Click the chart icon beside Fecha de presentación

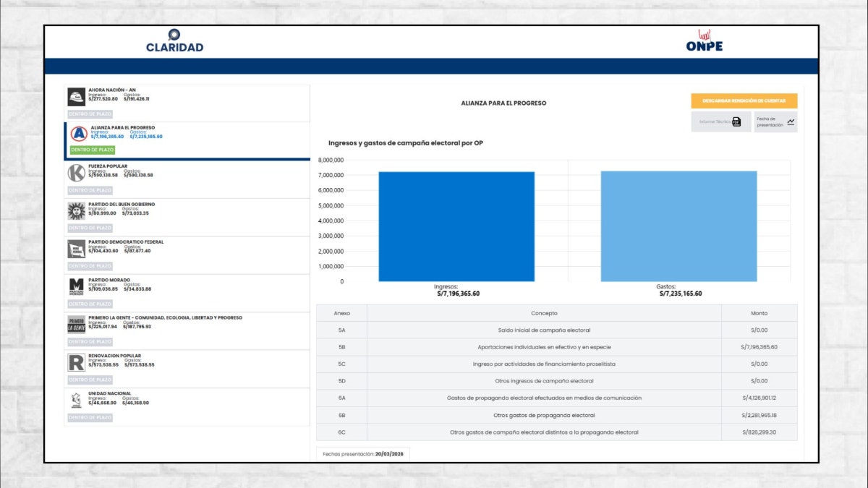click(x=791, y=121)
